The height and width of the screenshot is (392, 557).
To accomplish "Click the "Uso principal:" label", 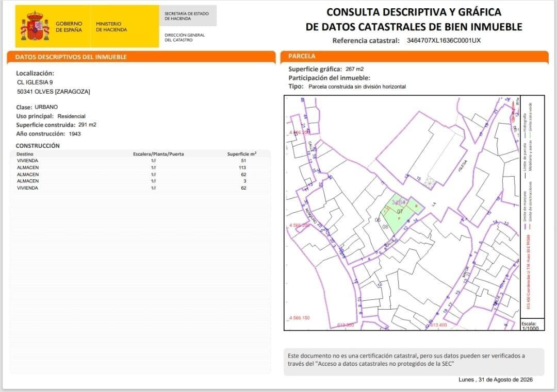I will pos(35,116).
